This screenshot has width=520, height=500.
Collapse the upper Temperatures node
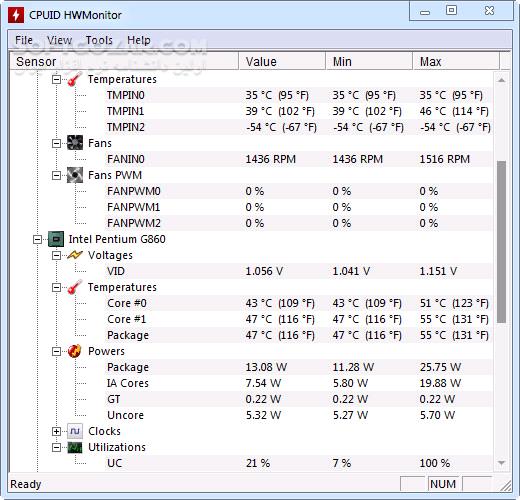(57, 79)
